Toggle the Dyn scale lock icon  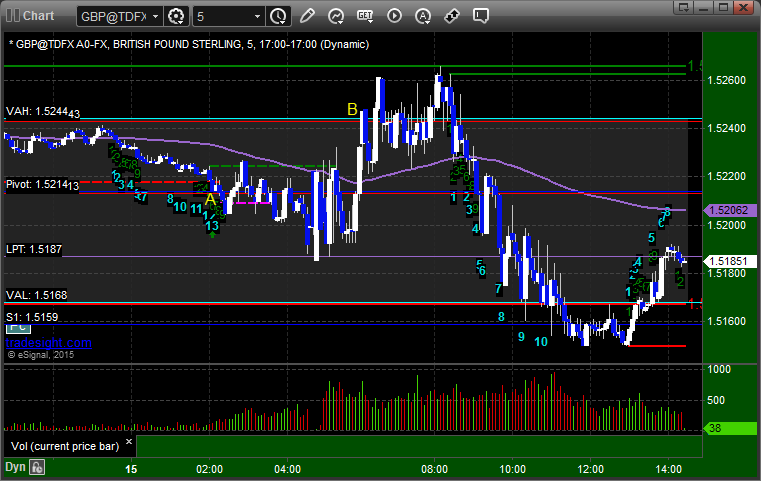(x=38, y=467)
